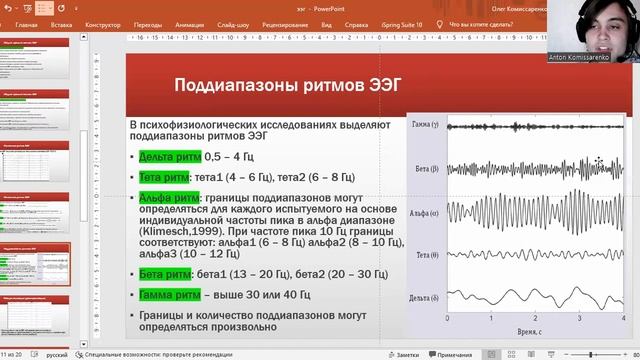Click the lightbulb Tell Me icon
Image resolution: width=640 pixels, height=360 pixels.
[440, 24]
